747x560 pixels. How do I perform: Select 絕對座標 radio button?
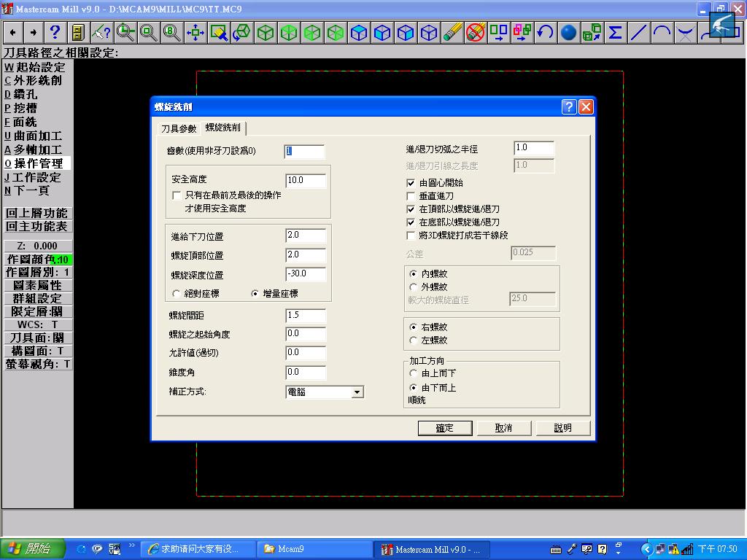pos(177,294)
